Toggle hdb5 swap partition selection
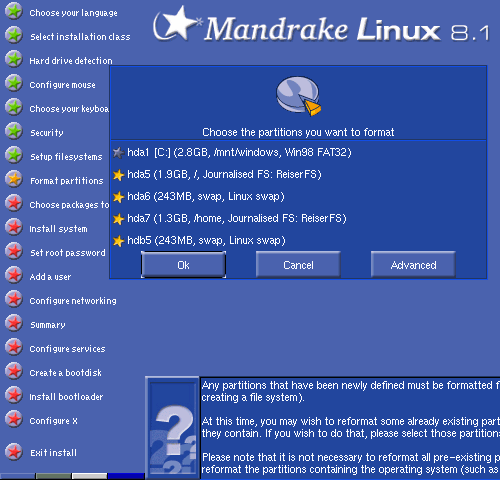 pyautogui.click(x=118, y=241)
